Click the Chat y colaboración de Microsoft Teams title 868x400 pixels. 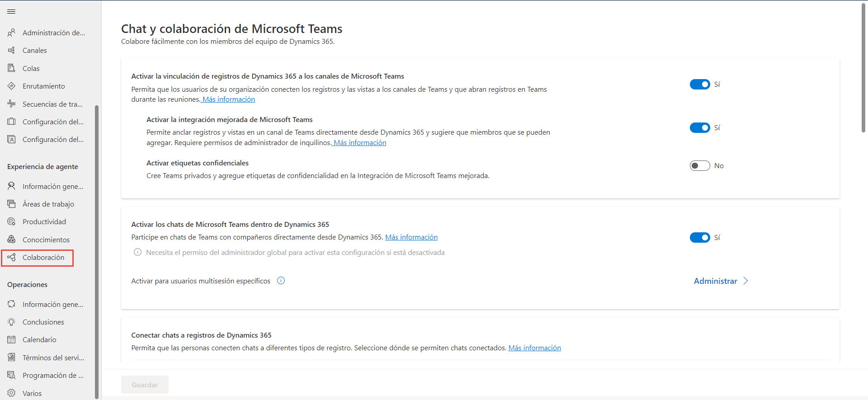[231, 29]
